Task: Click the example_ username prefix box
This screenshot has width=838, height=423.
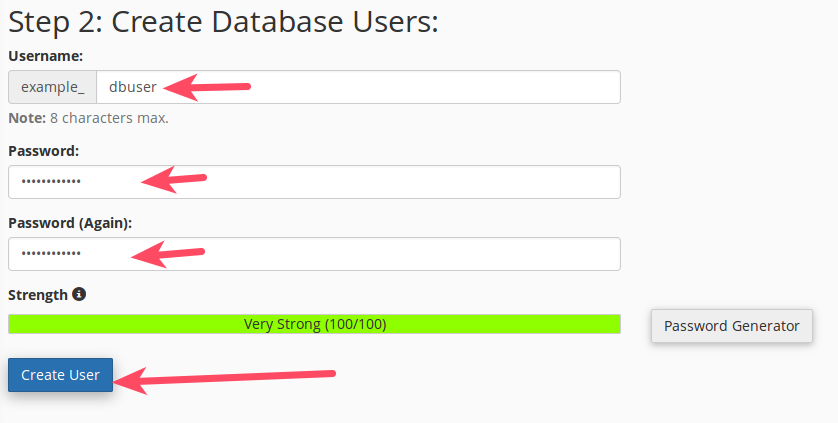Action: 53,87
